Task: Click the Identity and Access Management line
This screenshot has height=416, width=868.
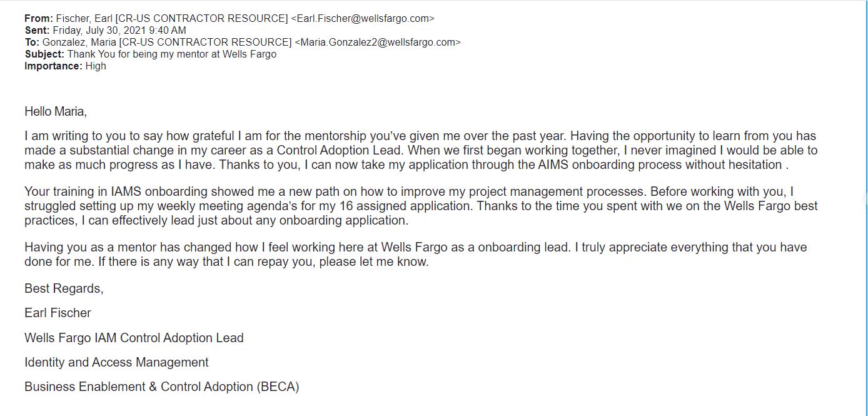Action: click(116, 362)
